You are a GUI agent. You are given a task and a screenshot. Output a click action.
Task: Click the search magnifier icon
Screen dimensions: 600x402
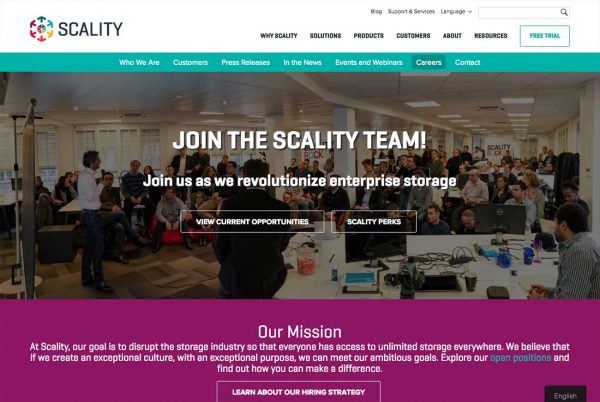564,12
